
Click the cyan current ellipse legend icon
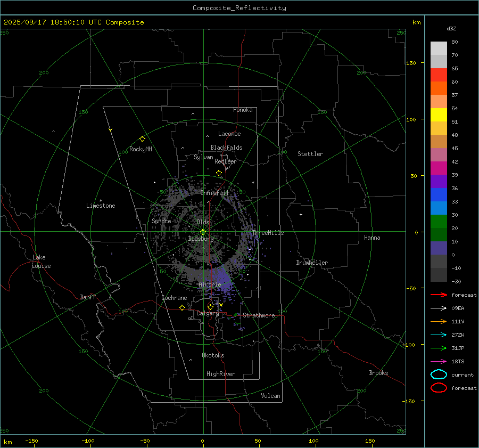pos(439,374)
